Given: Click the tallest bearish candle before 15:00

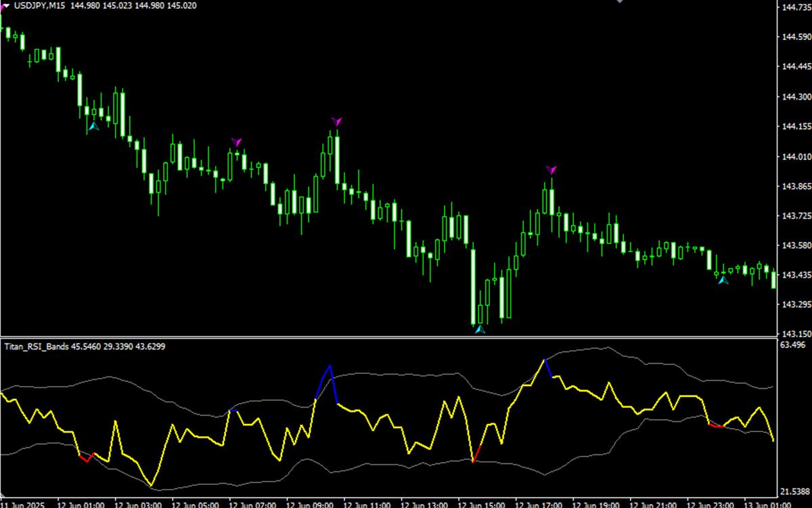Looking at the screenshot, I should (474, 284).
